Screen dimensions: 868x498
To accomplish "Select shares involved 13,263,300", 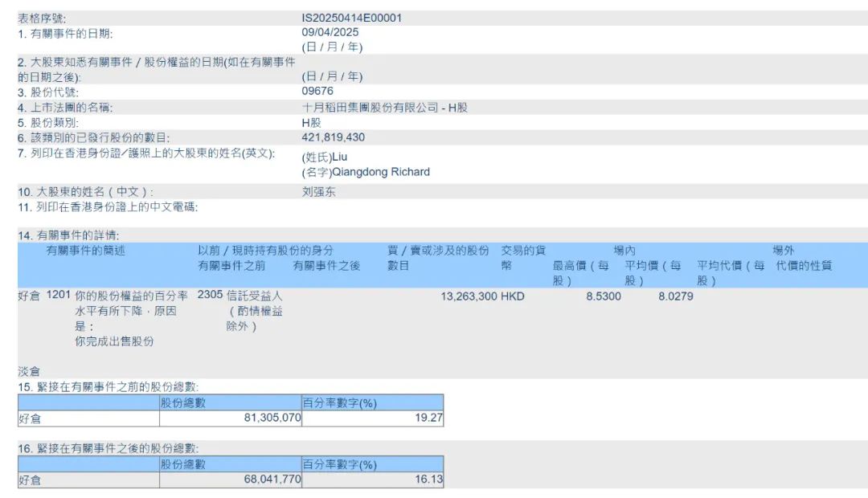I will (x=469, y=296).
